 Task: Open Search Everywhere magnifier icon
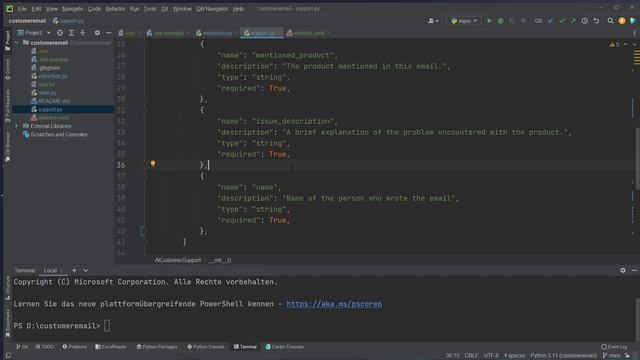point(610,21)
